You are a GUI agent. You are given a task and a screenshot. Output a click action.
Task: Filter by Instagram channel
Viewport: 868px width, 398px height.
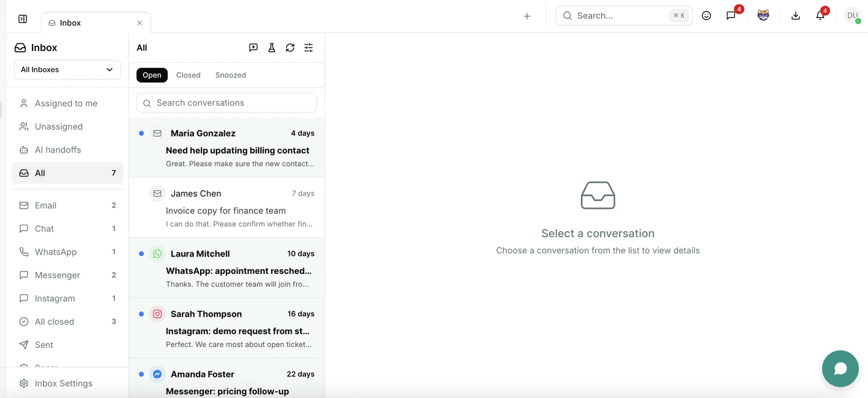pyautogui.click(x=68, y=298)
